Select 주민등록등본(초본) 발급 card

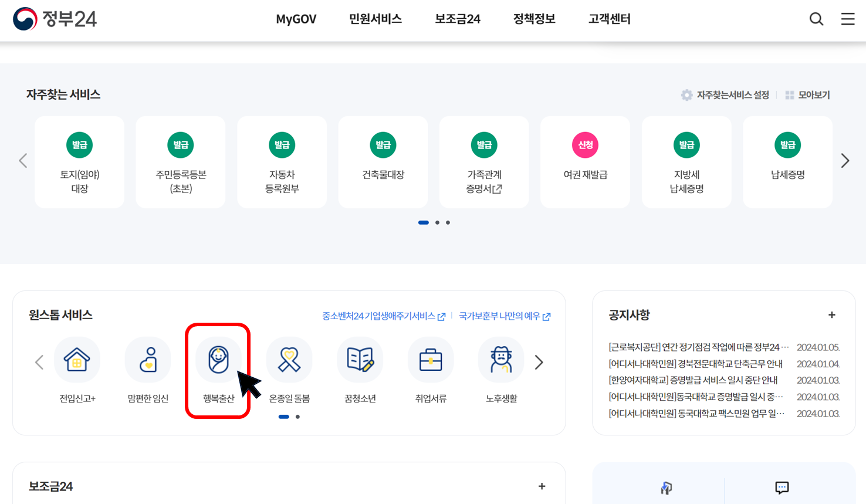(x=181, y=162)
